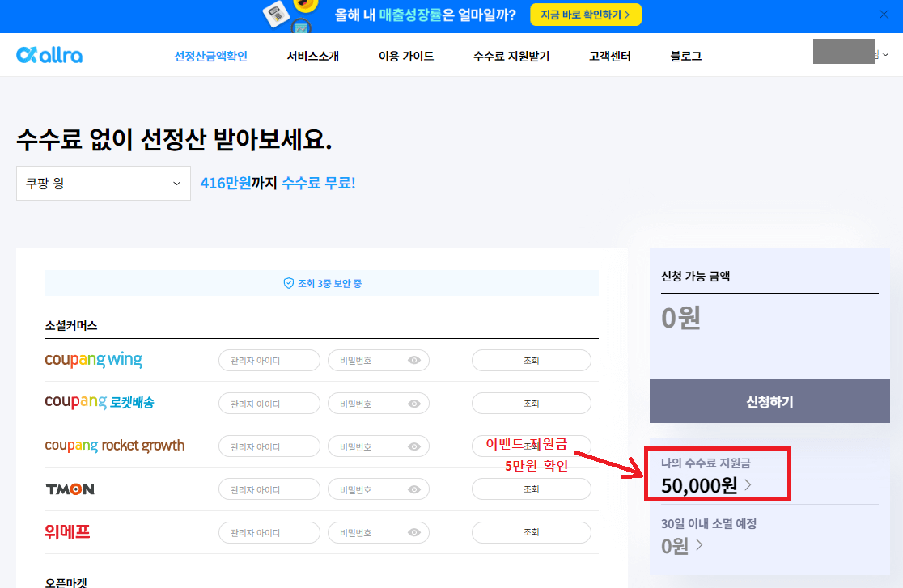Open the 블로그 menu
Screen dimensions: 903x588
coord(686,56)
